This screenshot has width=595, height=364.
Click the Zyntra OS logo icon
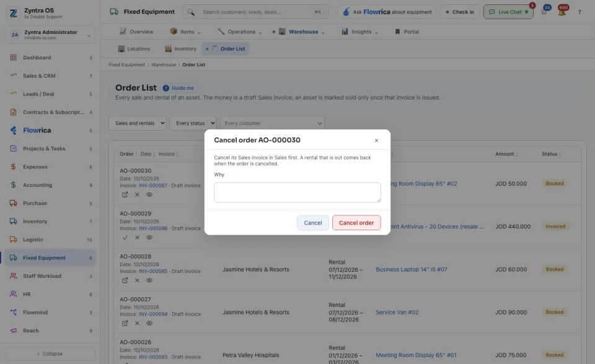point(13,13)
